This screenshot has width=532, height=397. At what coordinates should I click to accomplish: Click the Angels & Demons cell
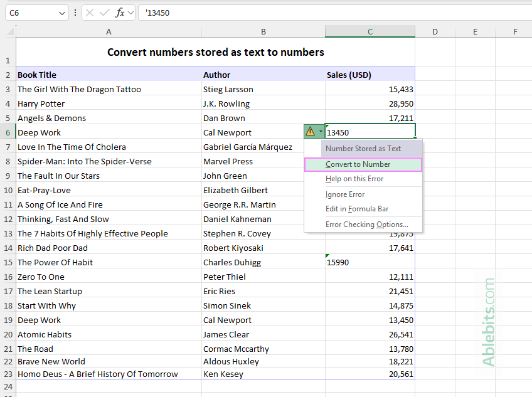point(109,119)
